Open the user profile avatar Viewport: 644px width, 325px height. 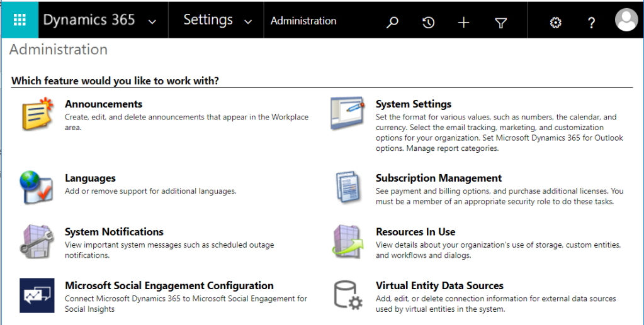626,21
